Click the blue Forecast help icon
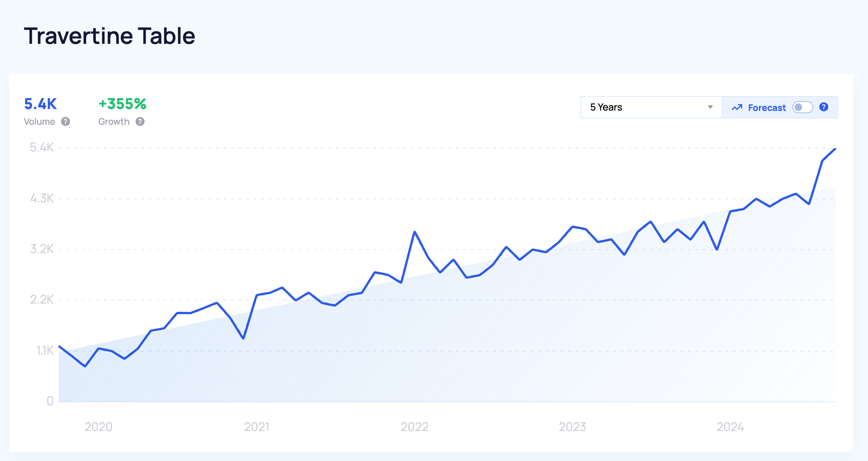Image resolution: width=868 pixels, height=461 pixels. pyautogui.click(x=824, y=107)
